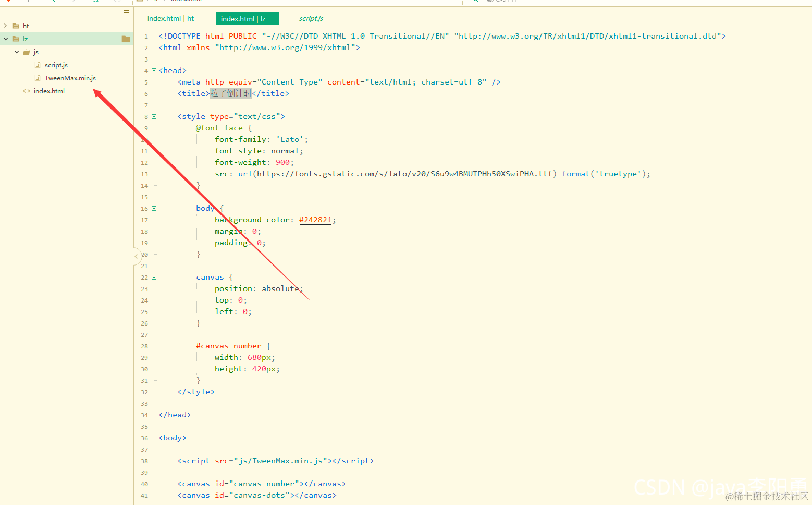812x505 pixels.
Task: Click the ht project folder icon
Action: tap(16, 26)
